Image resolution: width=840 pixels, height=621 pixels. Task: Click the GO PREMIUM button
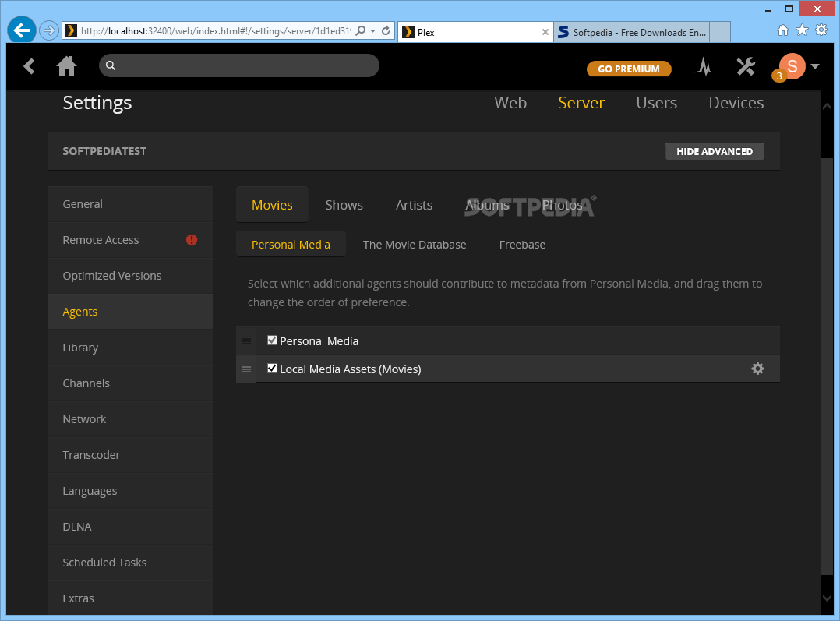click(x=629, y=69)
